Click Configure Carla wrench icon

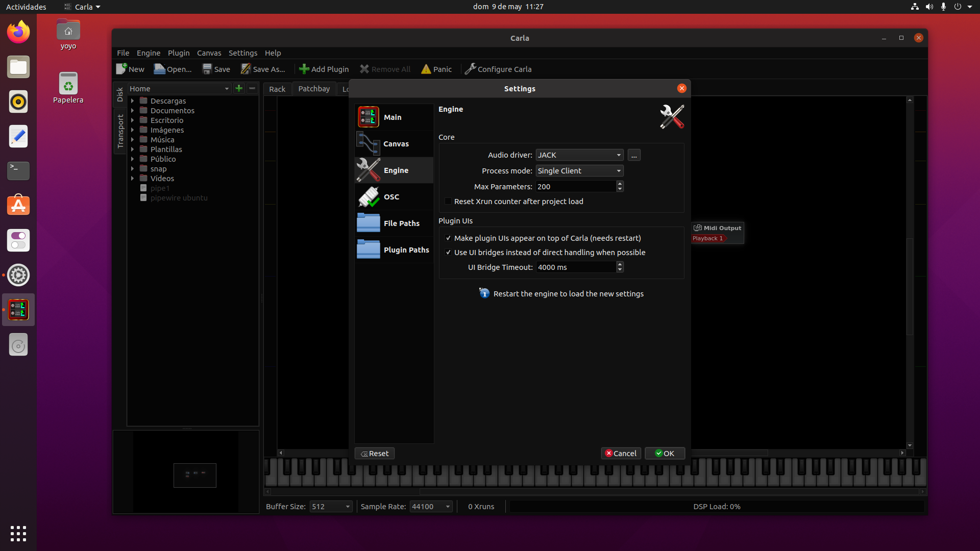[470, 69]
